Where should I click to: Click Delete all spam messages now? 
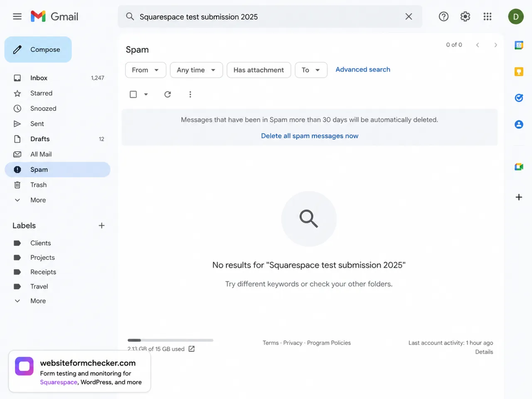(x=310, y=136)
